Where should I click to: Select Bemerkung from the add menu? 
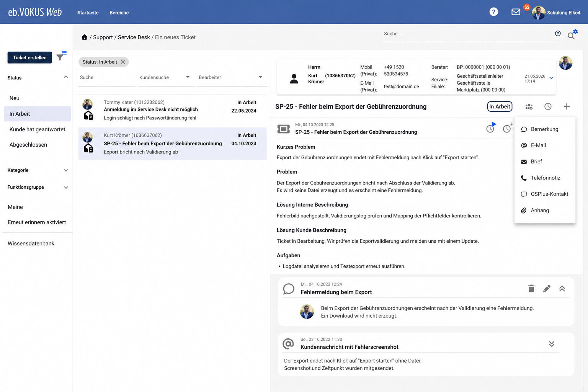pos(545,129)
